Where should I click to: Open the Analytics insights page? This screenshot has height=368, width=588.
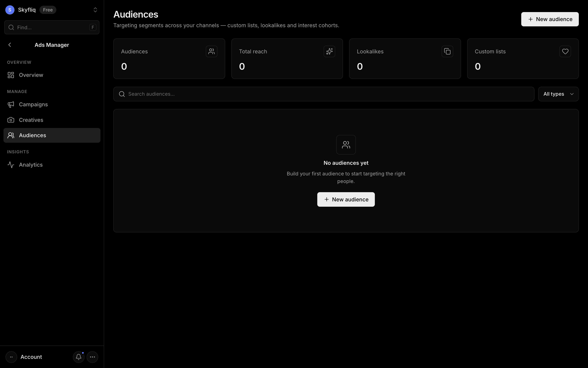[52, 165]
